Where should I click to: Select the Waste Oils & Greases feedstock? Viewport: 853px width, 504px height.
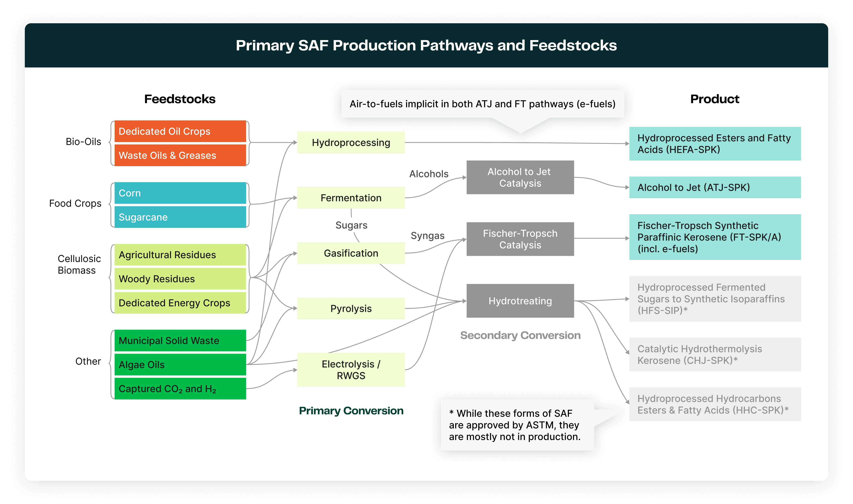[180, 155]
